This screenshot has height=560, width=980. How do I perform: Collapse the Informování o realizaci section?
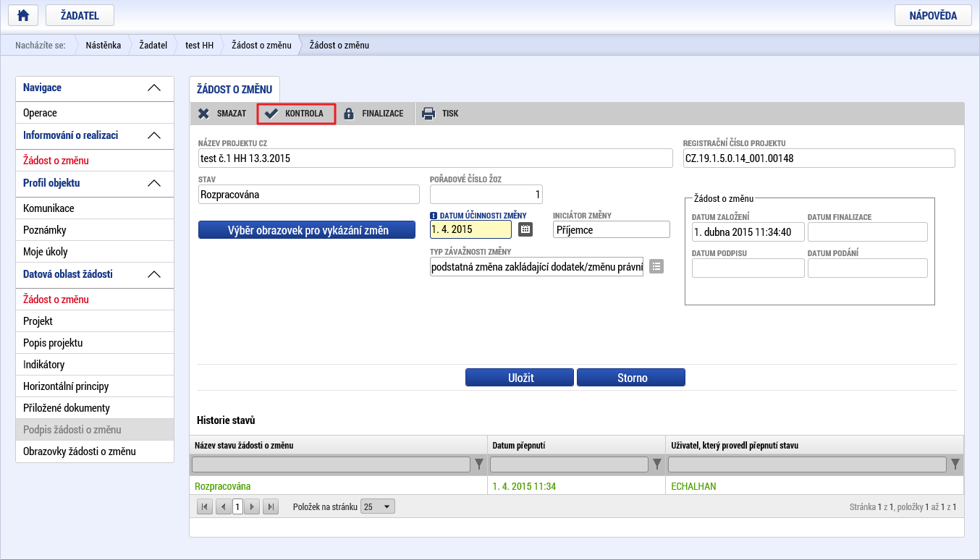154,135
